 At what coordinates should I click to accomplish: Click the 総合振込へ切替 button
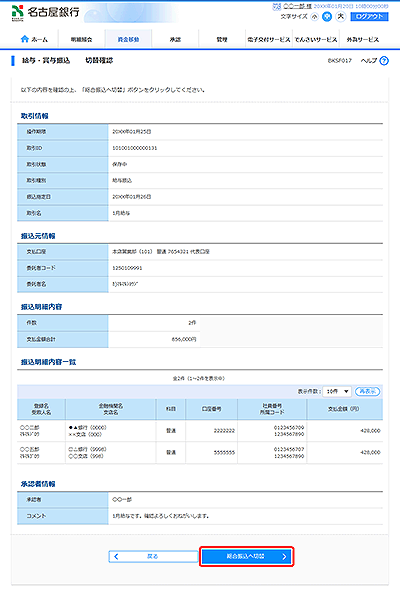coord(247,556)
